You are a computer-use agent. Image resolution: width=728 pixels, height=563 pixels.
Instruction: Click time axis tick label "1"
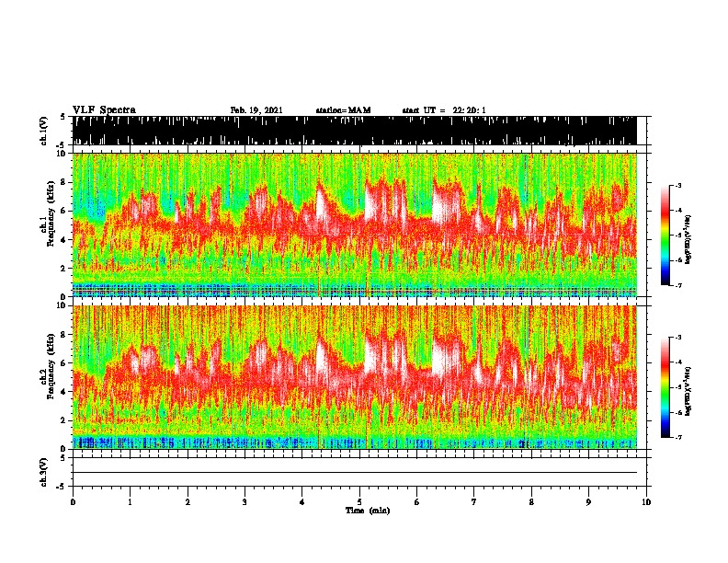(130, 501)
